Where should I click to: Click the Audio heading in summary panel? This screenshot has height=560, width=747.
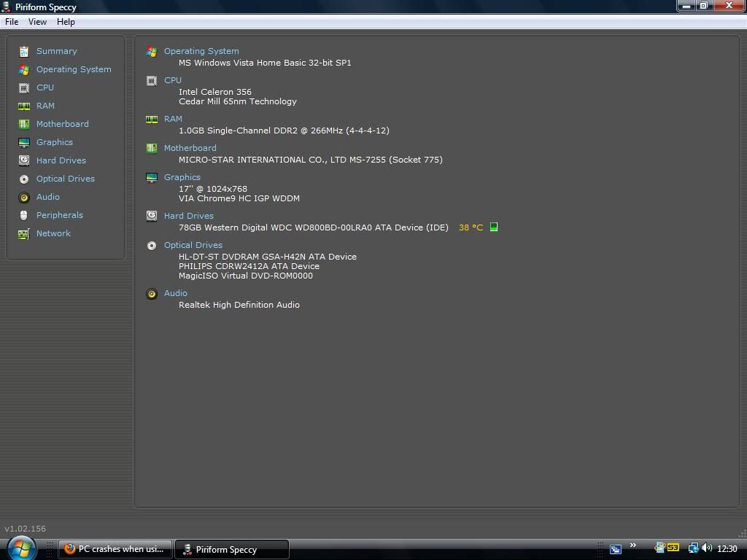point(175,293)
